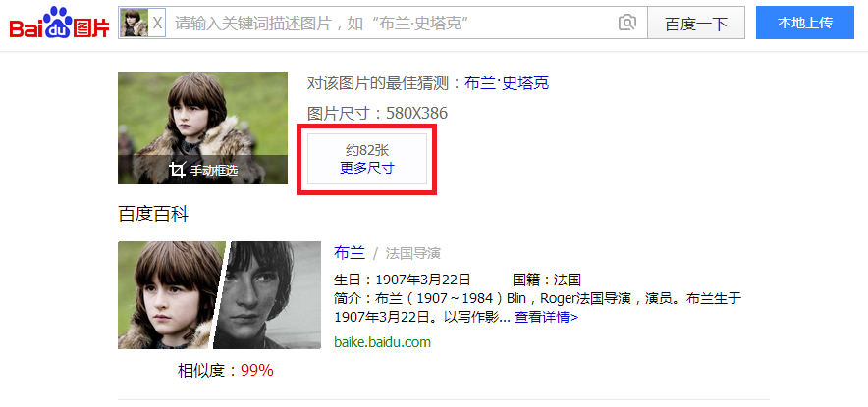Open the 更多尺寸 more sizes link

[x=367, y=168]
